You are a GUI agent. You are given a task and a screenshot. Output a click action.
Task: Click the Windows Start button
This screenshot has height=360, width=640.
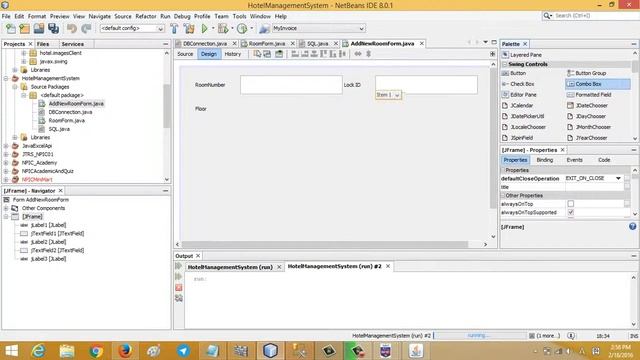[11, 351]
